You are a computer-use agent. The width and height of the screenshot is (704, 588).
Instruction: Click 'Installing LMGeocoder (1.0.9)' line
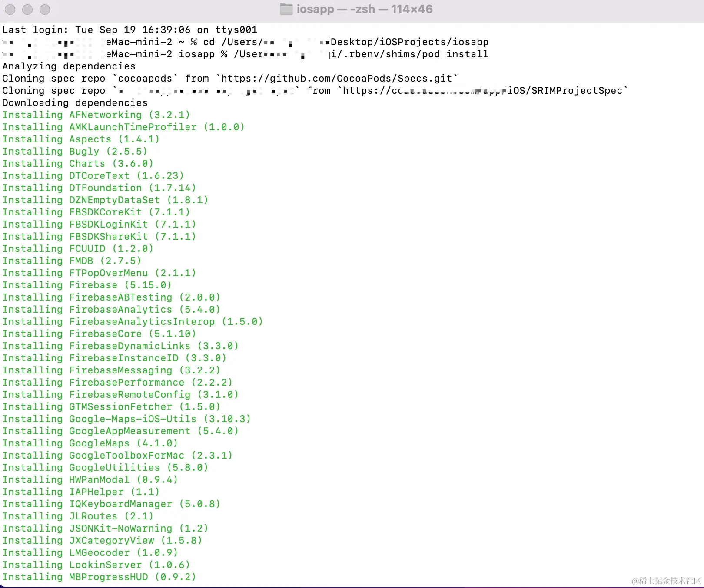click(x=90, y=553)
